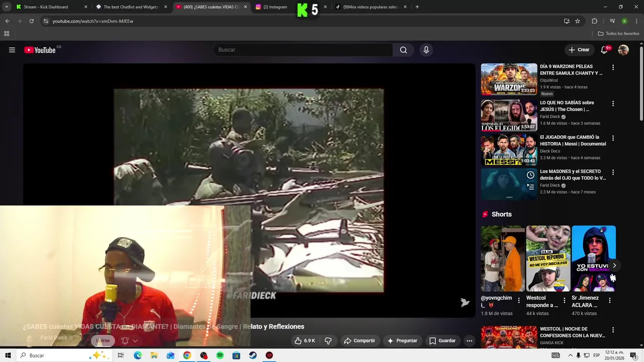Click the Crear button
This screenshot has height=362, width=644.
(x=579, y=50)
